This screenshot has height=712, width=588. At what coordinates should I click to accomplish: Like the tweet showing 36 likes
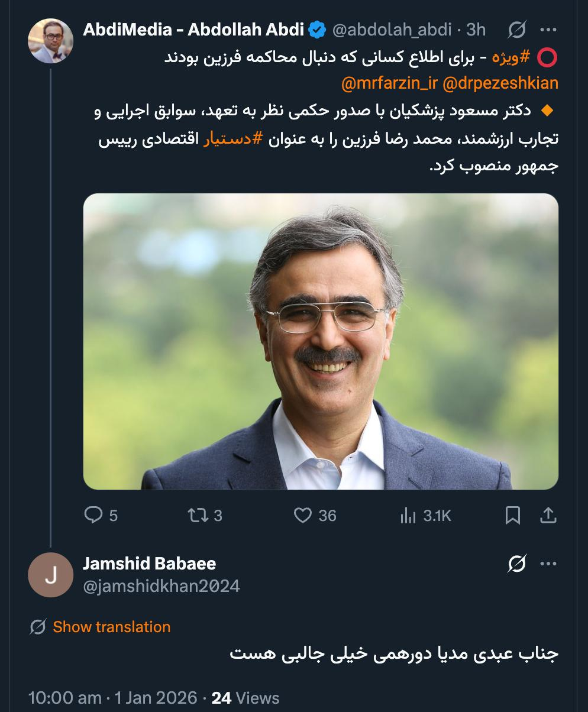tap(305, 516)
